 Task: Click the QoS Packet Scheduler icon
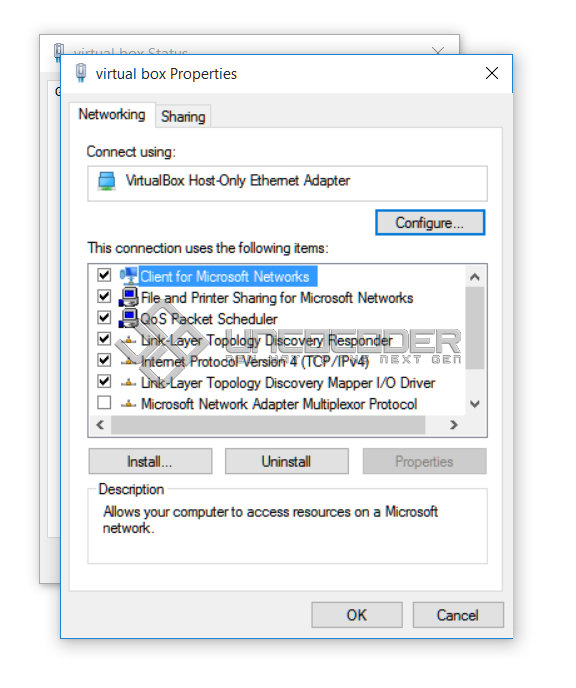coord(129,318)
